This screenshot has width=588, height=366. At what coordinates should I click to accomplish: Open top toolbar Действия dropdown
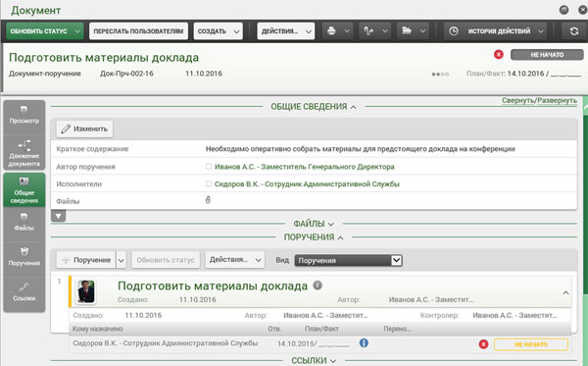coord(286,31)
